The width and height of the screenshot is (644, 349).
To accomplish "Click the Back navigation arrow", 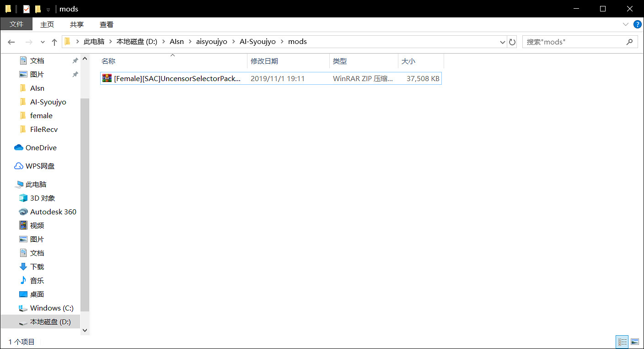I will 11,42.
